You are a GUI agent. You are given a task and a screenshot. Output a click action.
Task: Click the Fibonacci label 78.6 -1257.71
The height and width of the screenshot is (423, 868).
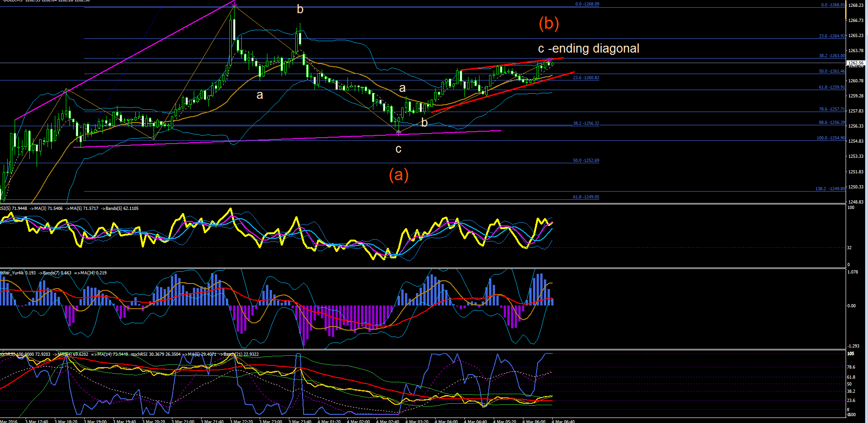831,109
